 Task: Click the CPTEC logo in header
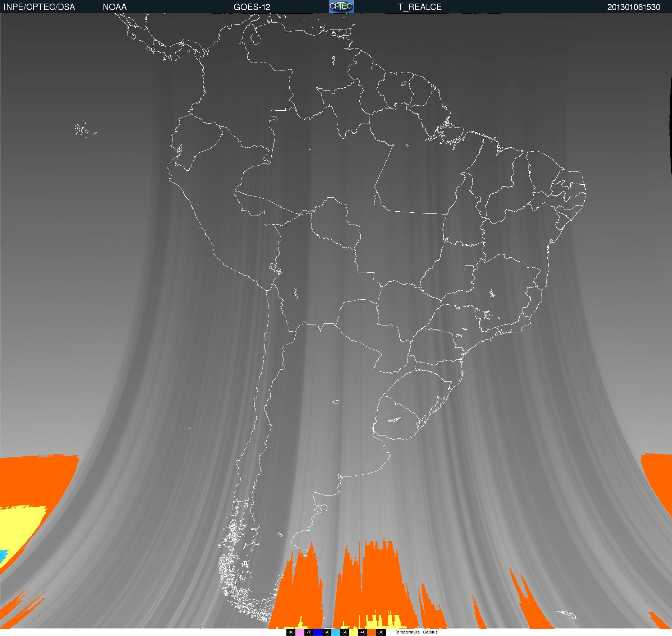(341, 6)
